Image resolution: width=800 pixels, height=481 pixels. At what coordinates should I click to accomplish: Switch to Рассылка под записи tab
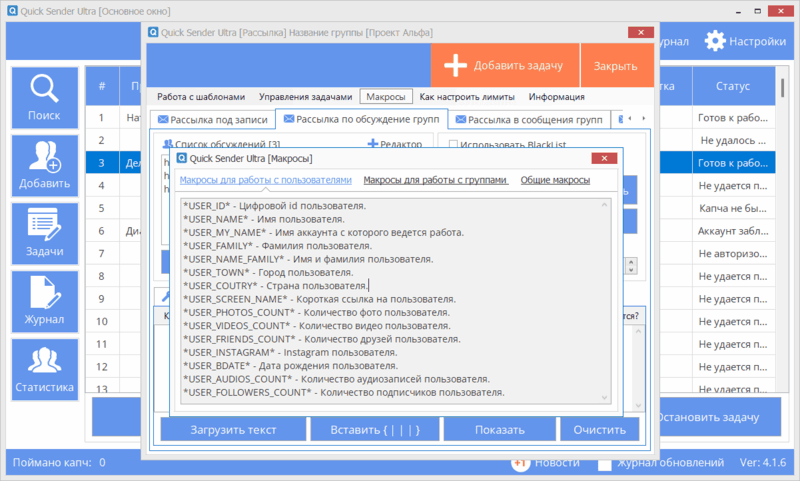pos(213,119)
